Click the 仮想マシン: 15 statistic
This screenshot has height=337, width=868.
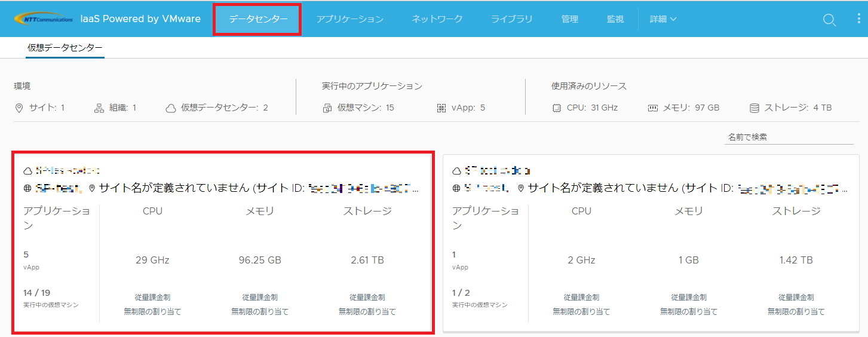pyautogui.click(x=358, y=108)
